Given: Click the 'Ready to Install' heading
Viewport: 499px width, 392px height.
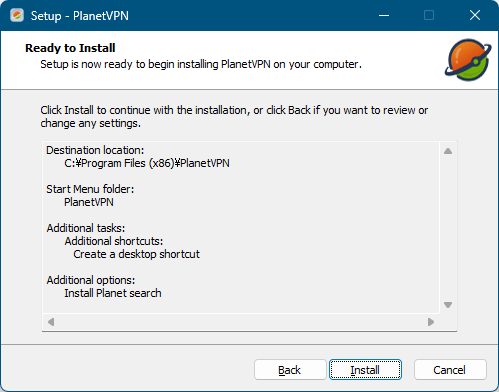Looking at the screenshot, I should 70,48.
